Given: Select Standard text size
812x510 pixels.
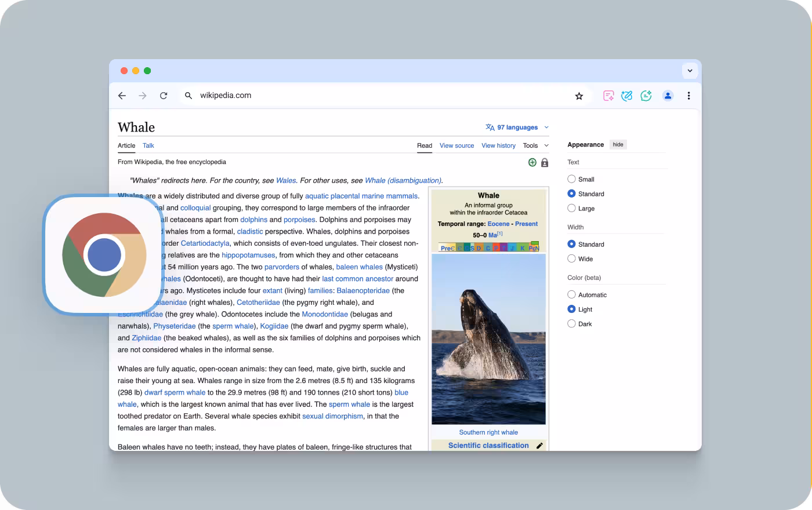Looking at the screenshot, I should (571, 194).
